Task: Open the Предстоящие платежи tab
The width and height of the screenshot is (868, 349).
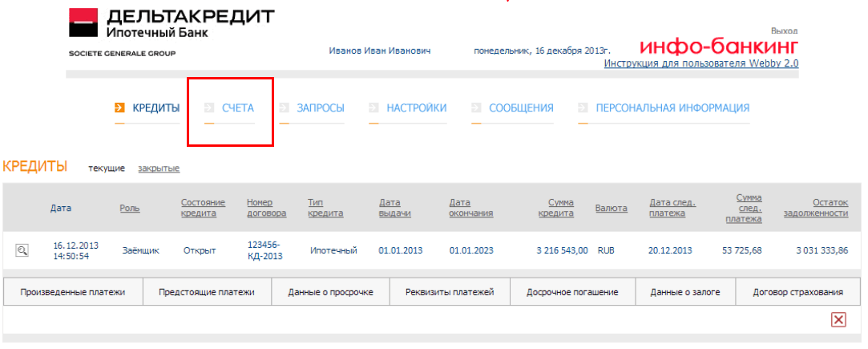Action: point(207,292)
